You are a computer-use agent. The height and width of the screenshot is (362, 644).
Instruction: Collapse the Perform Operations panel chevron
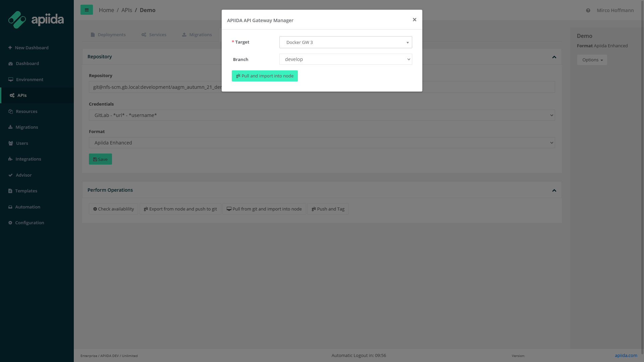tap(554, 190)
